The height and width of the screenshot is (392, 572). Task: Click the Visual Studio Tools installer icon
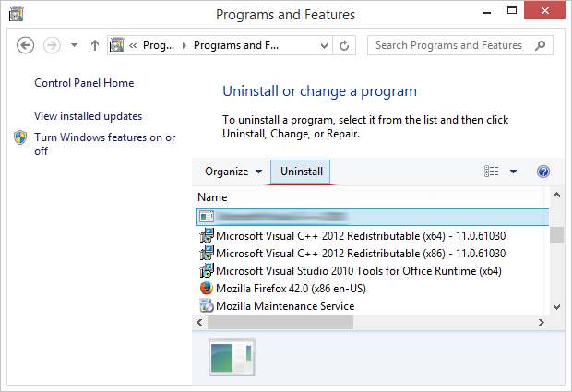tap(207, 270)
